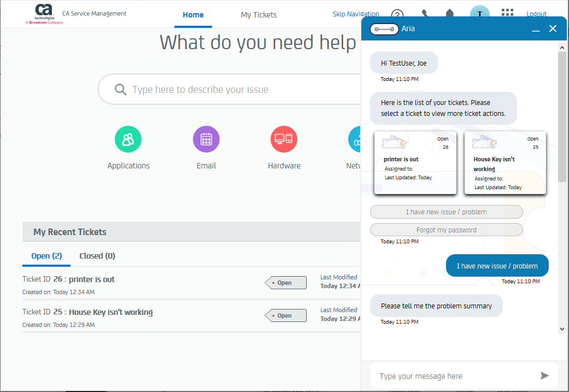Click the Open status tag for ticket 25
This screenshot has width=569, height=392.
[285, 315]
